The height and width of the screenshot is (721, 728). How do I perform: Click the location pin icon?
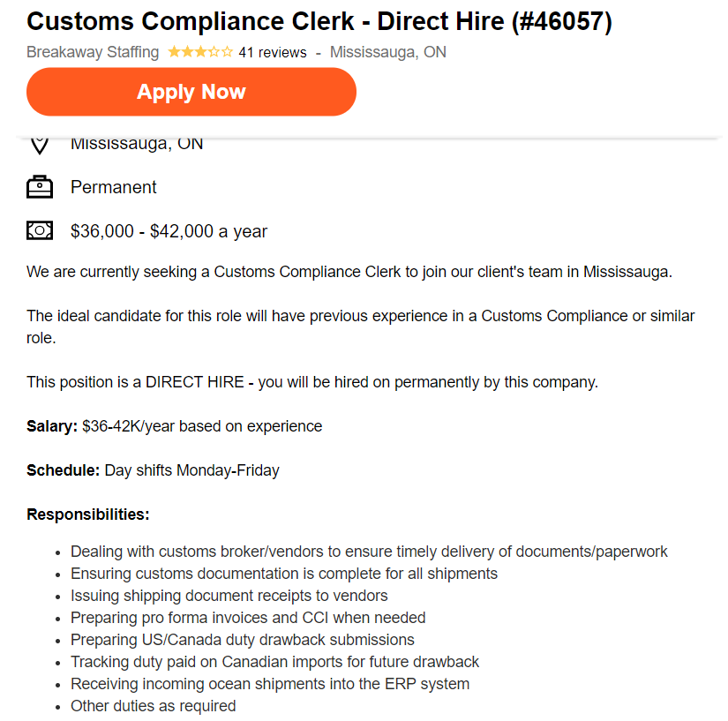coord(40,146)
